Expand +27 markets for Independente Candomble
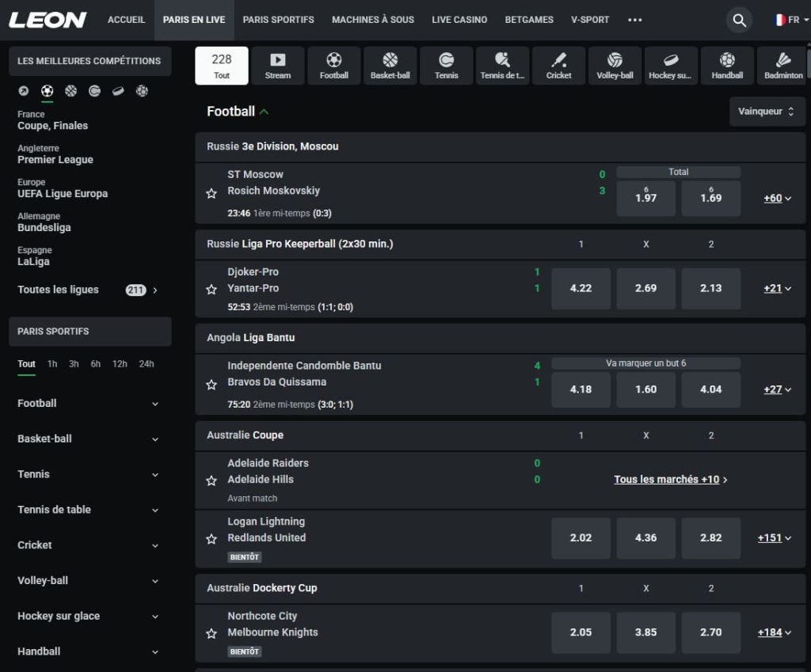 (778, 389)
